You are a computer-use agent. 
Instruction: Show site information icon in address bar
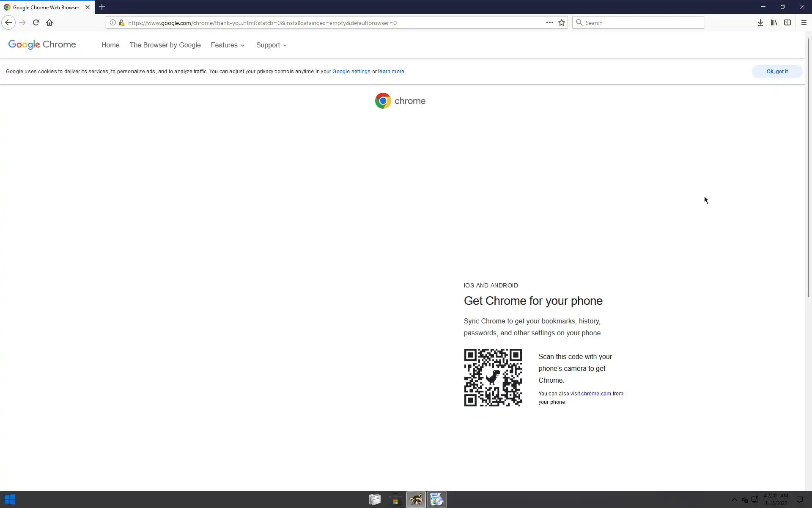[x=113, y=23]
